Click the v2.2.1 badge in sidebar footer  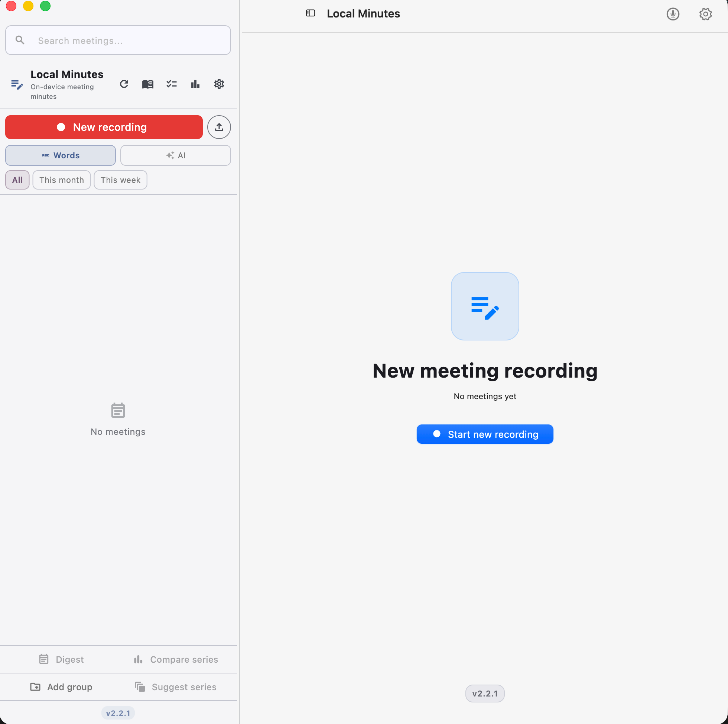118,713
